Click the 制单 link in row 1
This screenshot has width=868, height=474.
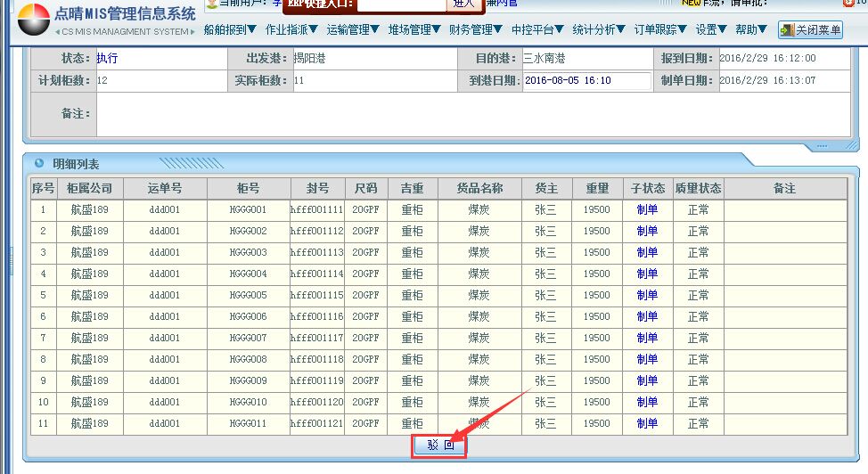[647, 210]
